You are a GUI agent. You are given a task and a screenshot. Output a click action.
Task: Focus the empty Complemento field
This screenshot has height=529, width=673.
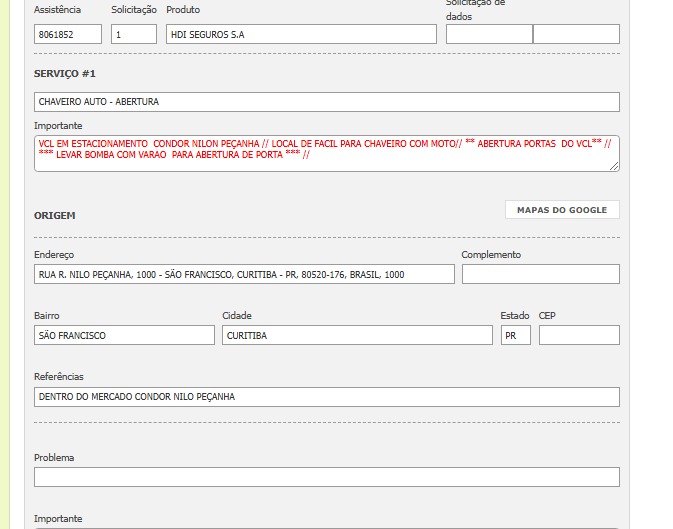pyautogui.click(x=540, y=274)
